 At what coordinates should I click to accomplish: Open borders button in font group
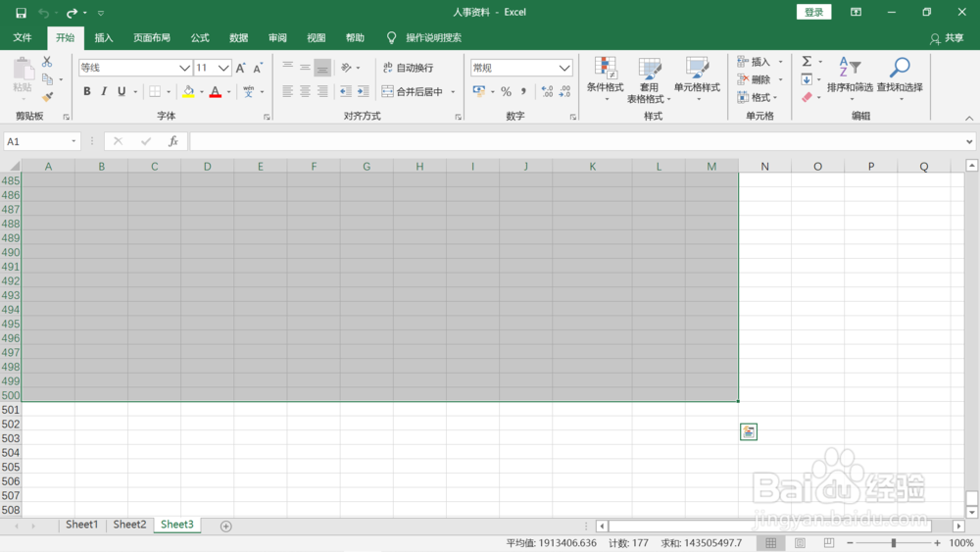(155, 92)
